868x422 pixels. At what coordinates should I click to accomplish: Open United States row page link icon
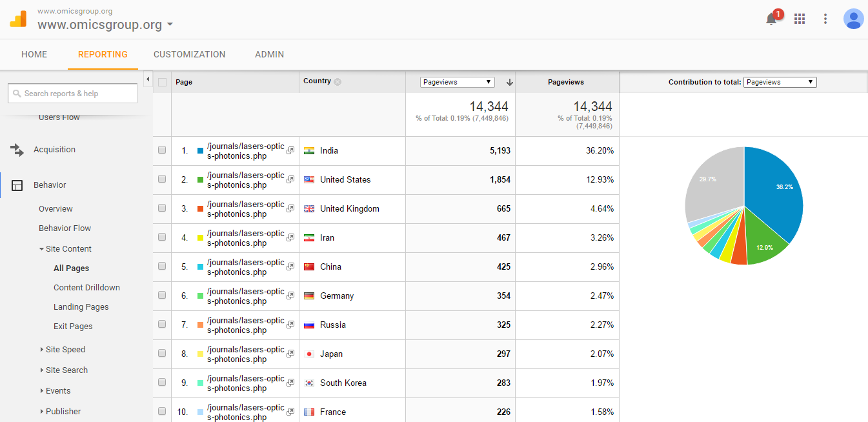[290, 179]
